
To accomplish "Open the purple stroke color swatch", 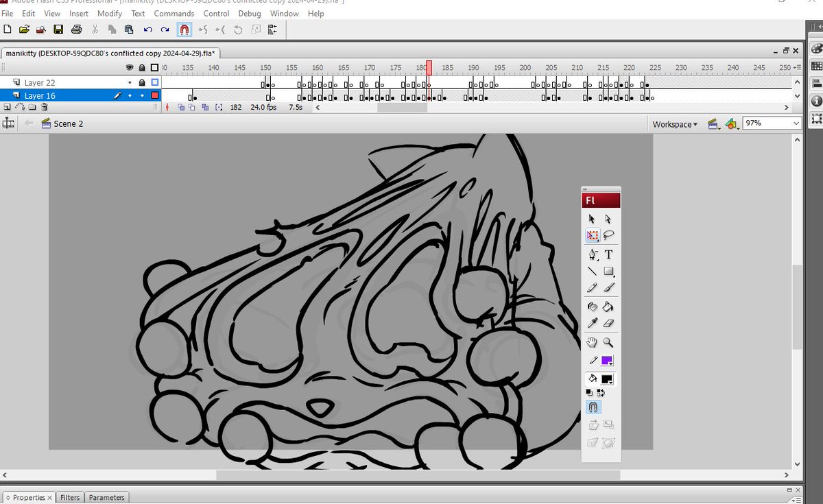I will pos(607,361).
